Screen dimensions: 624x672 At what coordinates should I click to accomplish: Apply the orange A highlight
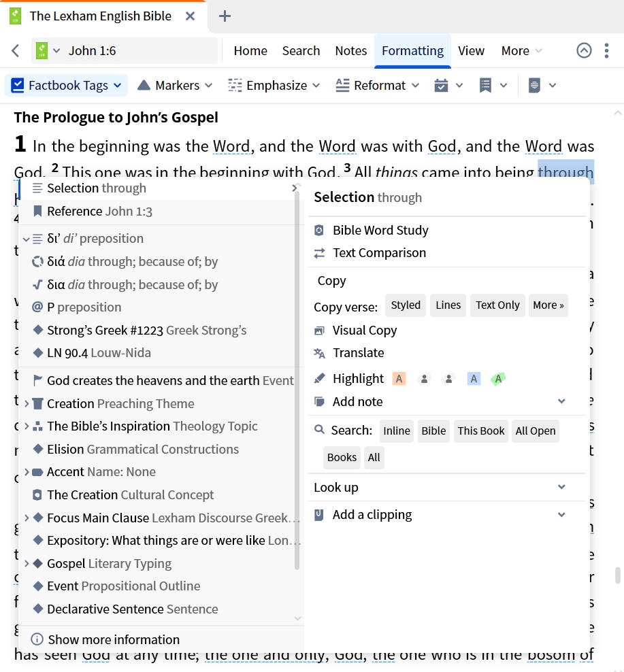pyautogui.click(x=399, y=379)
